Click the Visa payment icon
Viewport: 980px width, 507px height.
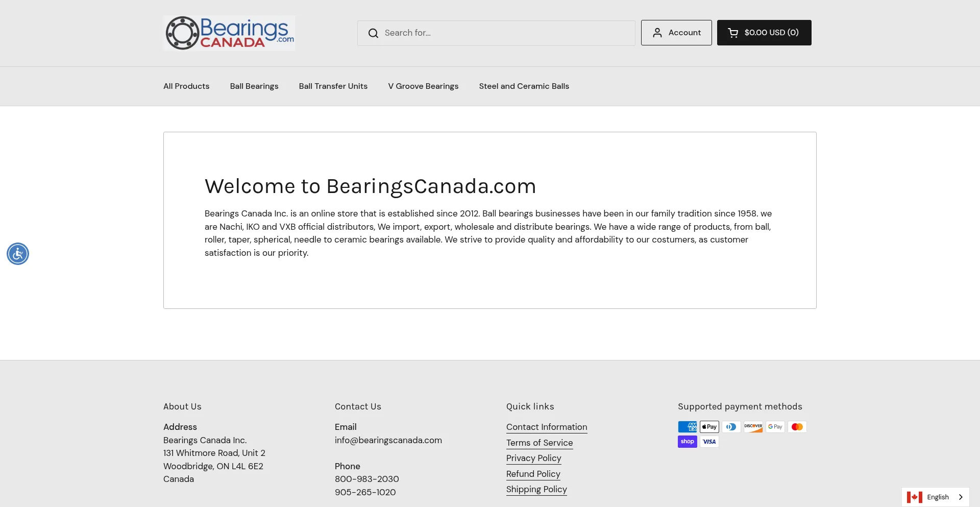(x=709, y=442)
